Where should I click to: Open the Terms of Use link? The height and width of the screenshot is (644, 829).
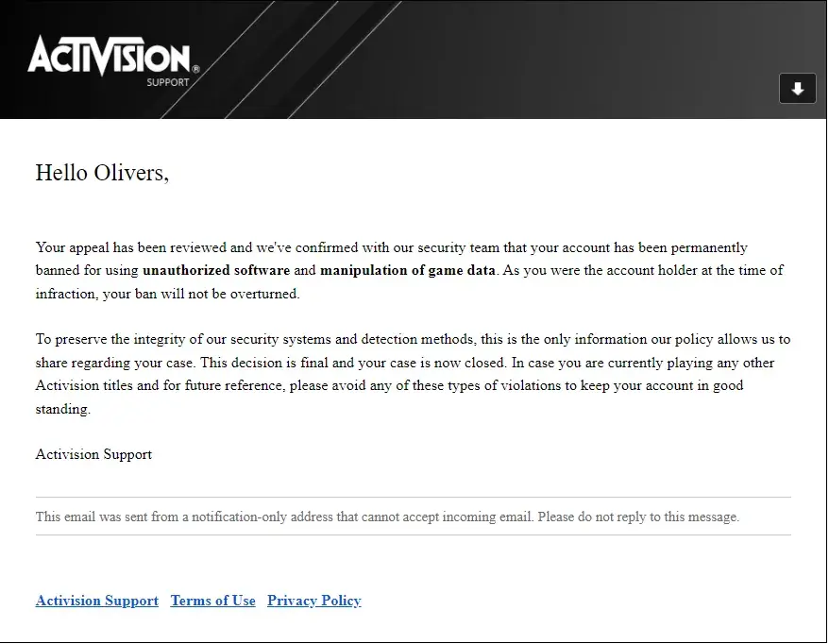212,601
